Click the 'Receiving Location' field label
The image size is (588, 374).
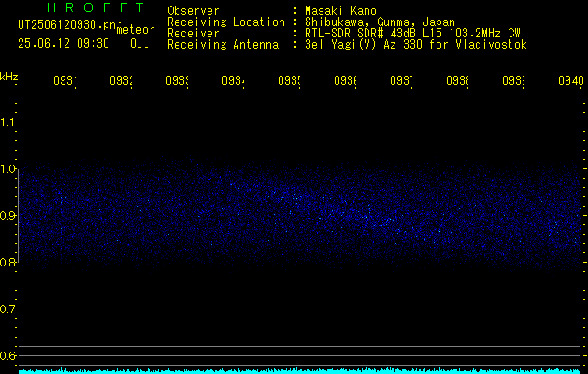click(226, 22)
